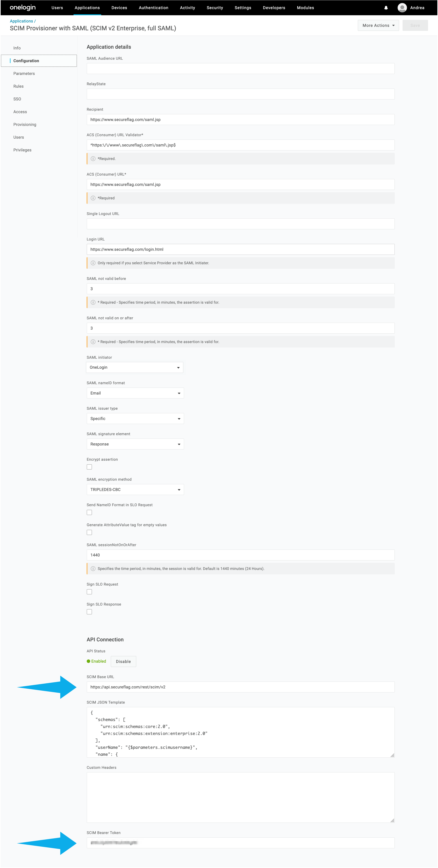The image size is (438, 868).
Task: Click into the RelayState field
Action: [x=240, y=94]
